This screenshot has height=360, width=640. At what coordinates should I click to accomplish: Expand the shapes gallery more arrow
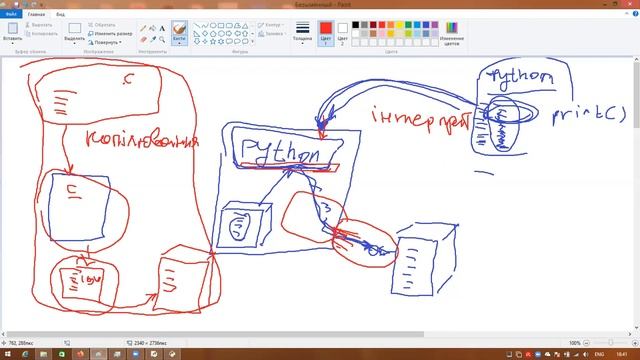tap(252, 41)
